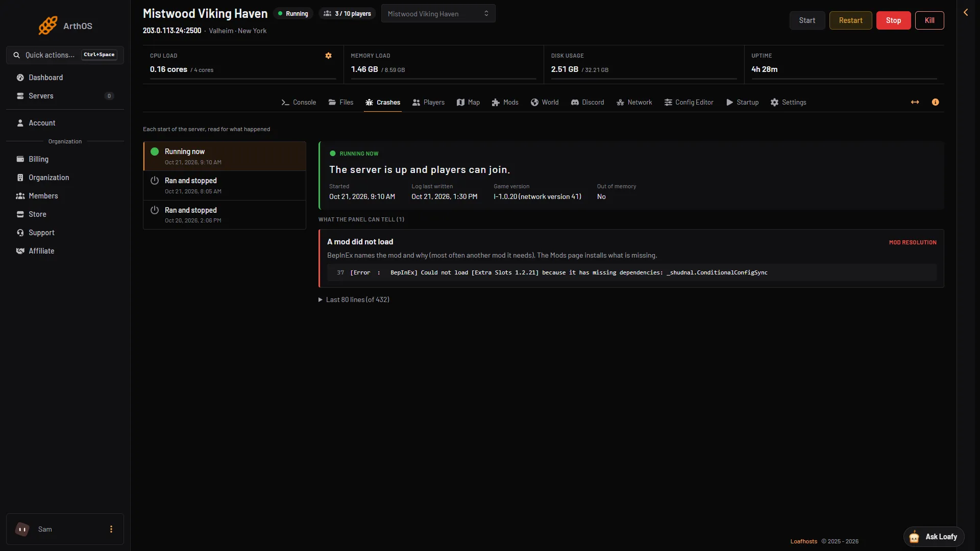
Task: Open the Mods tab
Action: 505,102
